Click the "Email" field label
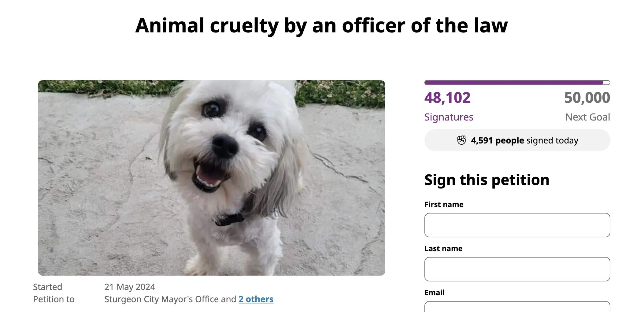 [434, 292]
